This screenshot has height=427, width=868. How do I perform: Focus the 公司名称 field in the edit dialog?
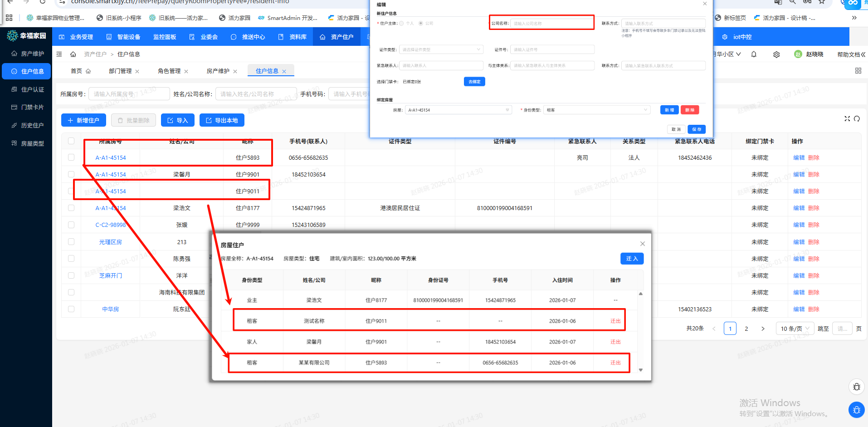(x=552, y=23)
